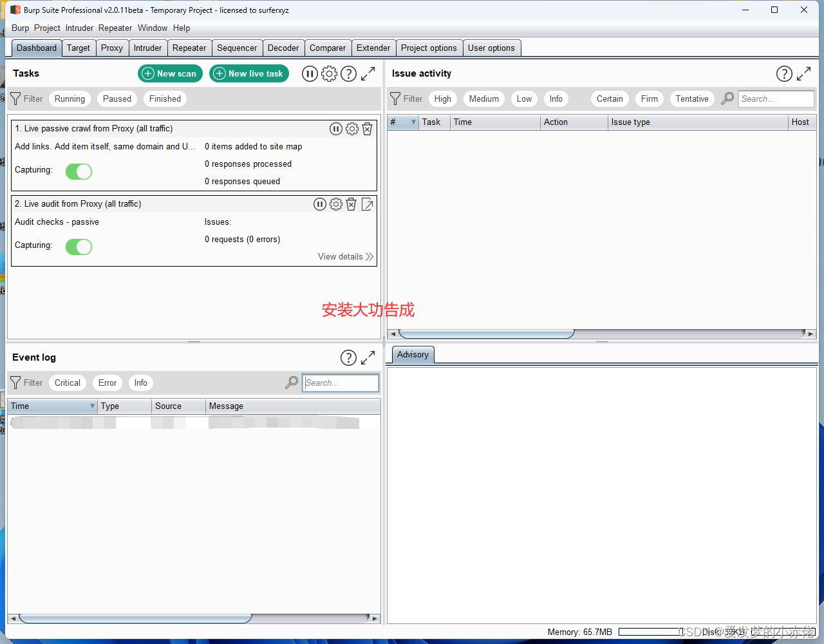824x644 pixels.
Task: Click Event log search magnifier icon
Action: 292,383
